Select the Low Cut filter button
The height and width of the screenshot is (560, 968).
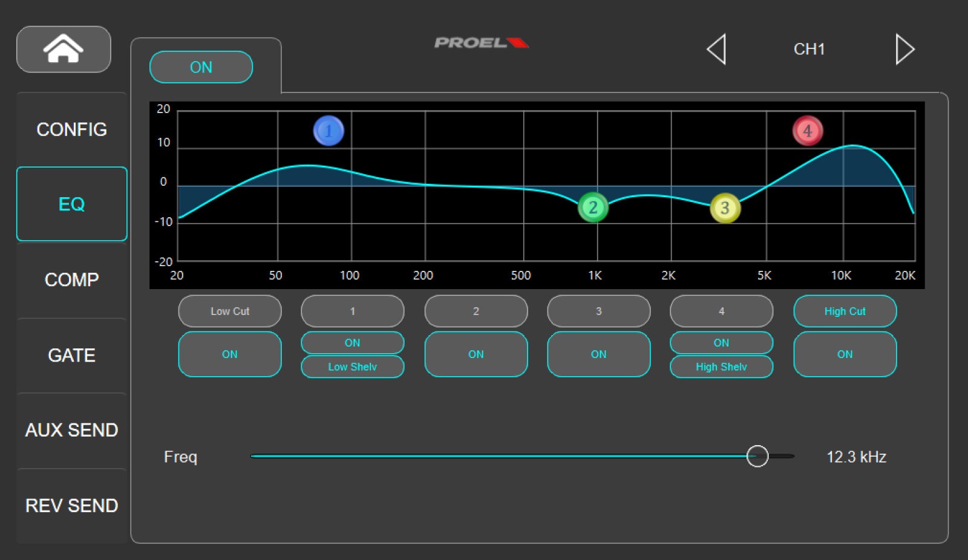point(230,311)
